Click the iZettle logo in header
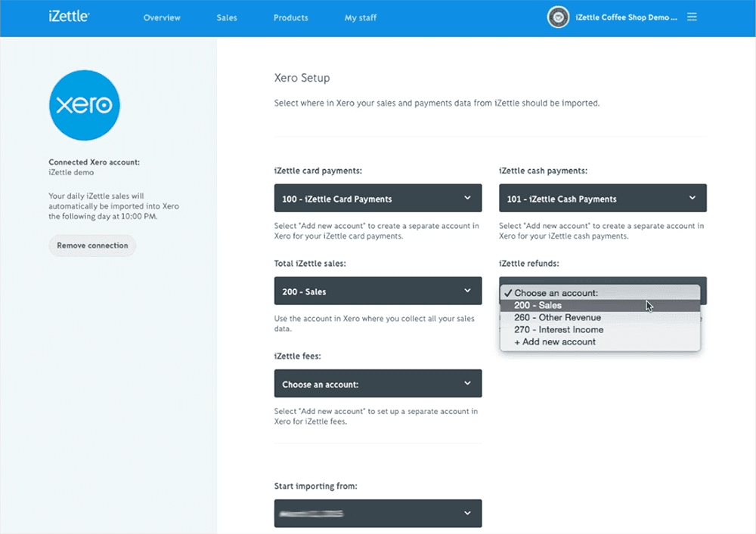 pyautogui.click(x=69, y=17)
